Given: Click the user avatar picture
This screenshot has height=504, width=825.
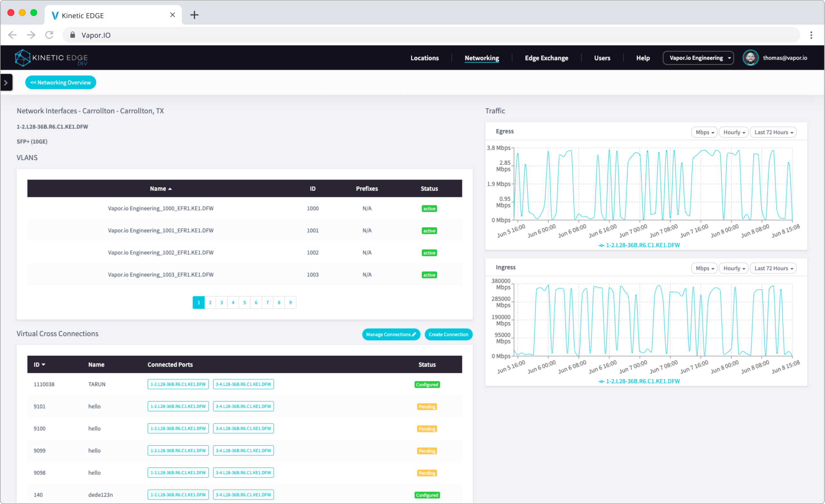Looking at the screenshot, I should point(750,58).
